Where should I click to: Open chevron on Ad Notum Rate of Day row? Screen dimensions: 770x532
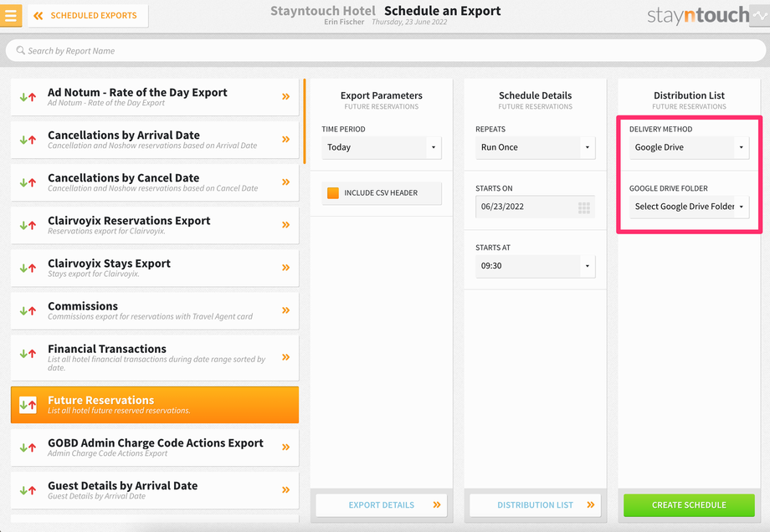tap(285, 97)
